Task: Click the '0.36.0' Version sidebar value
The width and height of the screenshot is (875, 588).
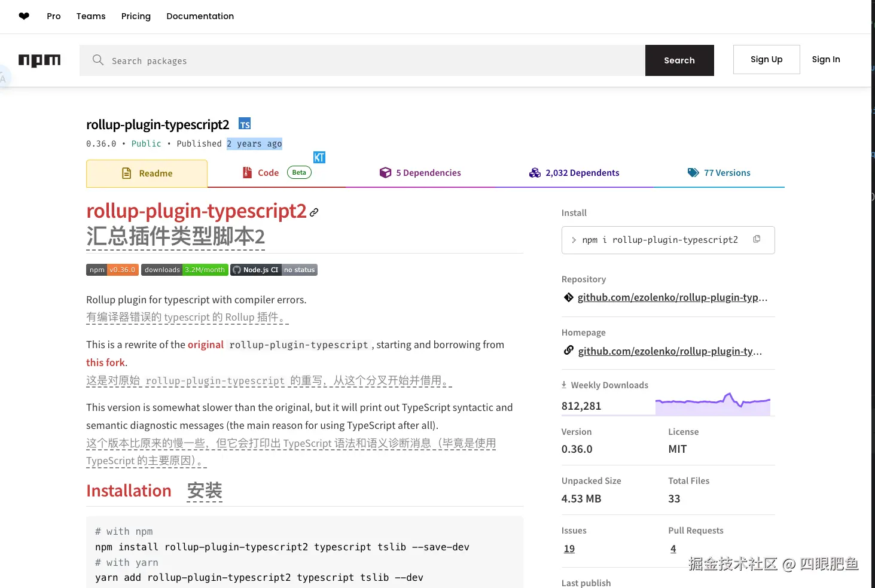Action: (x=577, y=449)
